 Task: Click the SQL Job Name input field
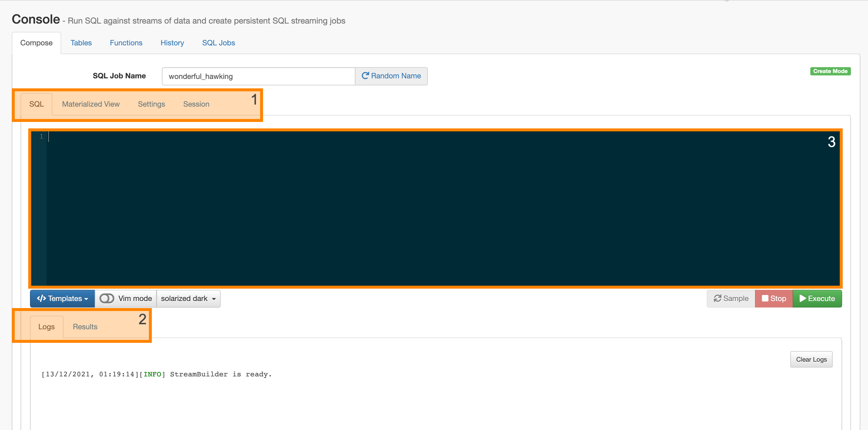[258, 76]
